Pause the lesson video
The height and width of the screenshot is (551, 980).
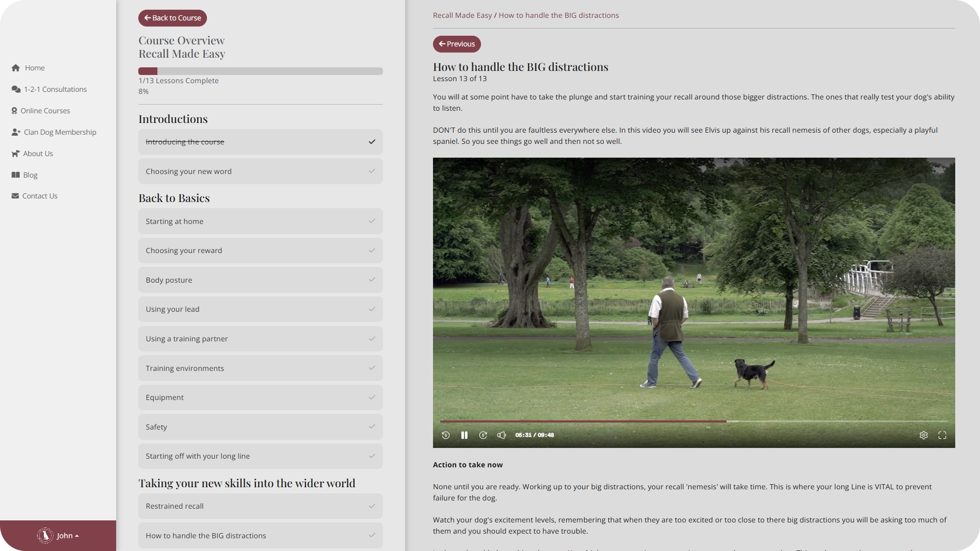pyautogui.click(x=464, y=435)
